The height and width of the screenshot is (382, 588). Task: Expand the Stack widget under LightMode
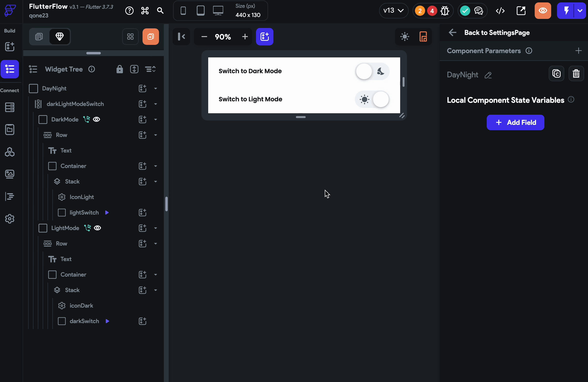[x=156, y=290]
